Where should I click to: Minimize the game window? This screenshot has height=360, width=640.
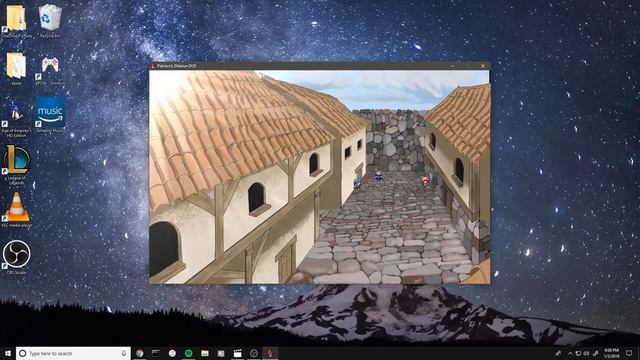[x=453, y=66]
